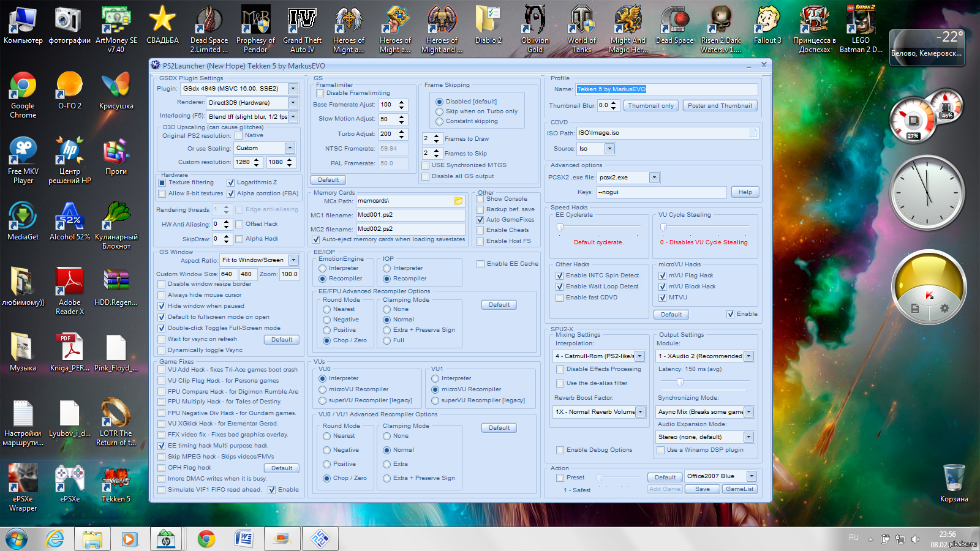Open Adobe Reader X desktop icon
The height and width of the screenshot is (551, 980).
[x=70, y=291]
